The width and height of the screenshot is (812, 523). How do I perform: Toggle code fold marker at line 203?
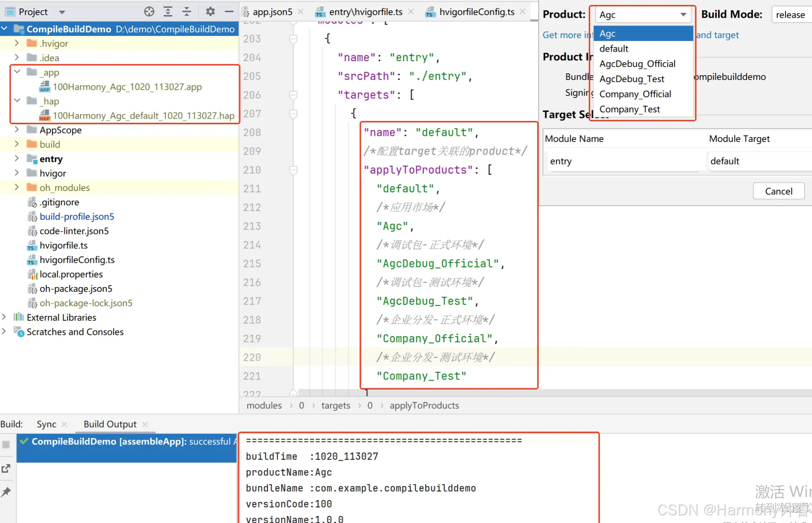pyautogui.click(x=293, y=39)
